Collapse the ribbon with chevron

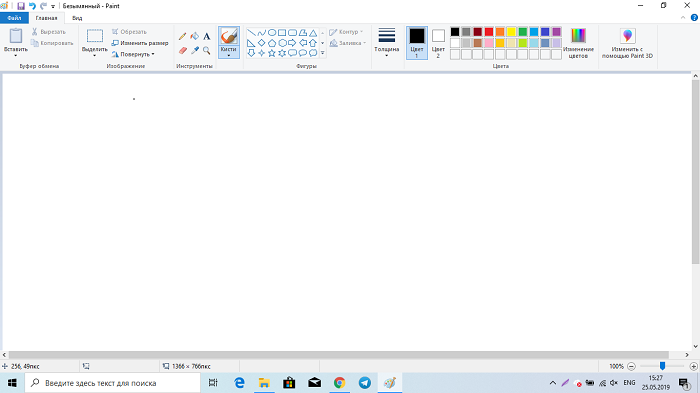[683, 18]
